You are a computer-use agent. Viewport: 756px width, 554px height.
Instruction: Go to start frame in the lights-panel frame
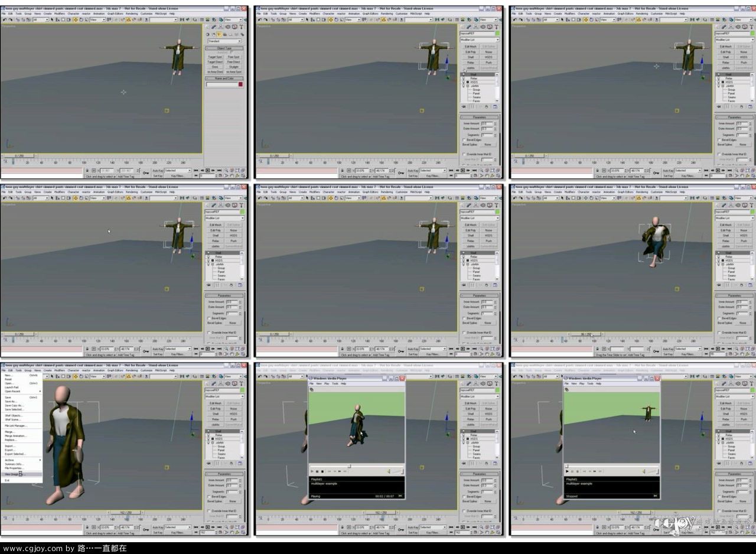195,171
